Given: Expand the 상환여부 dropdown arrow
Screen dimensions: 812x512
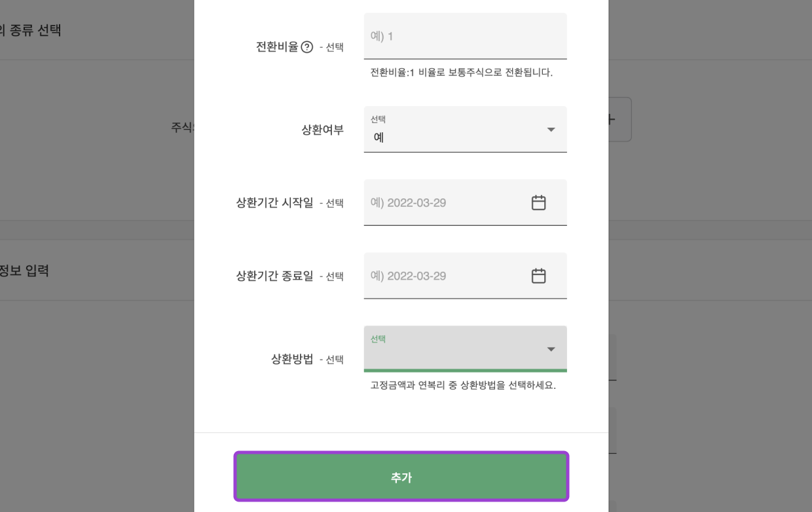Looking at the screenshot, I should tap(551, 130).
